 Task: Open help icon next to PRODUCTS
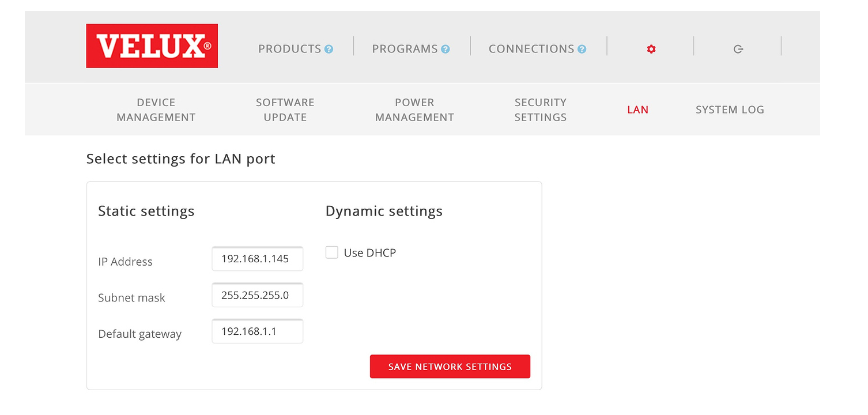(329, 50)
